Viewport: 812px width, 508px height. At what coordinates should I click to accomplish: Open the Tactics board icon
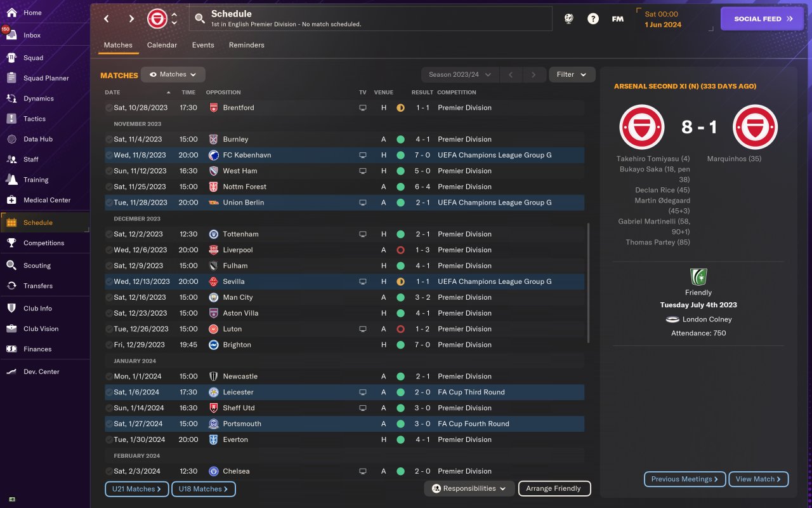pyautogui.click(x=11, y=119)
